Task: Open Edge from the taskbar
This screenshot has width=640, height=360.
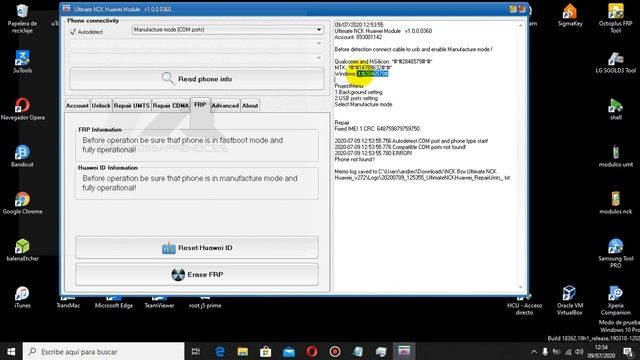Action: coord(220,351)
